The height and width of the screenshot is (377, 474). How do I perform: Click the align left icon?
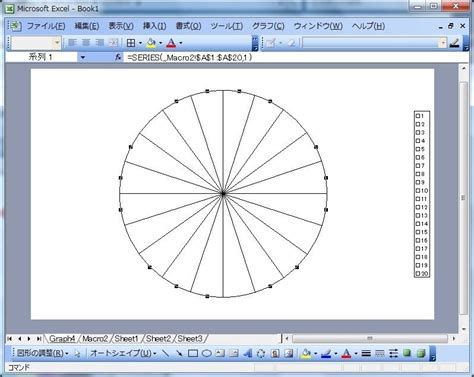tap(72, 43)
